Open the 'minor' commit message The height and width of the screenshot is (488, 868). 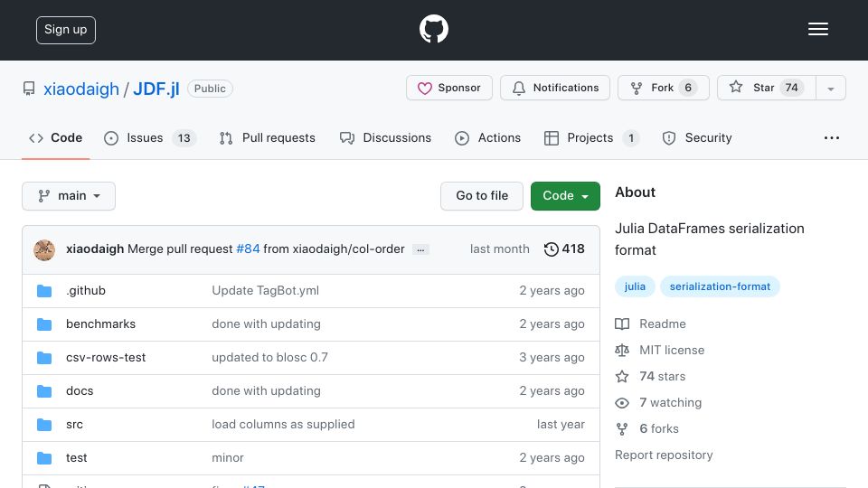[228, 457]
